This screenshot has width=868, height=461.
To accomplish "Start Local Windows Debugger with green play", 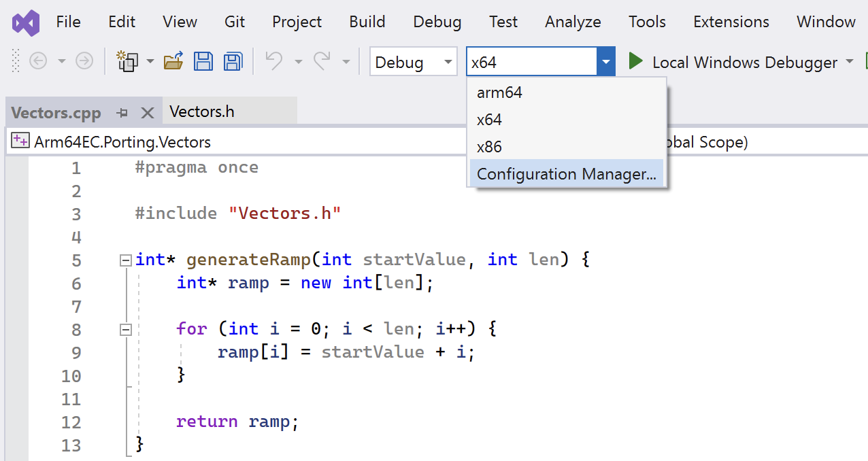I will (x=636, y=62).
